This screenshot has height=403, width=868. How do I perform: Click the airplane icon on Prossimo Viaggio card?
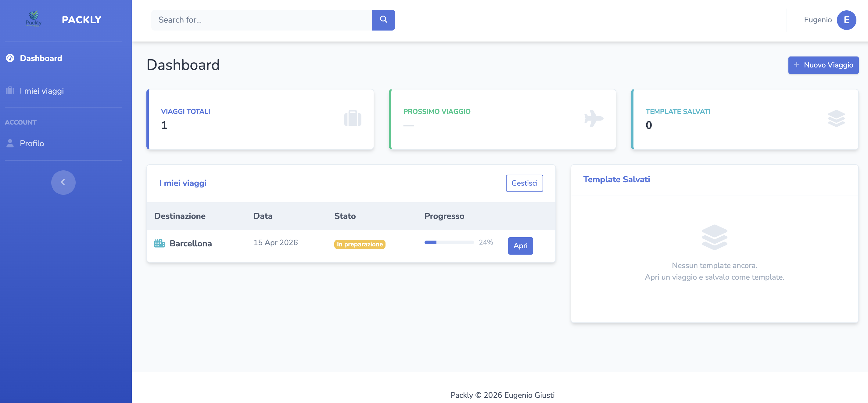pyautogui.click(x=594, y=118)
